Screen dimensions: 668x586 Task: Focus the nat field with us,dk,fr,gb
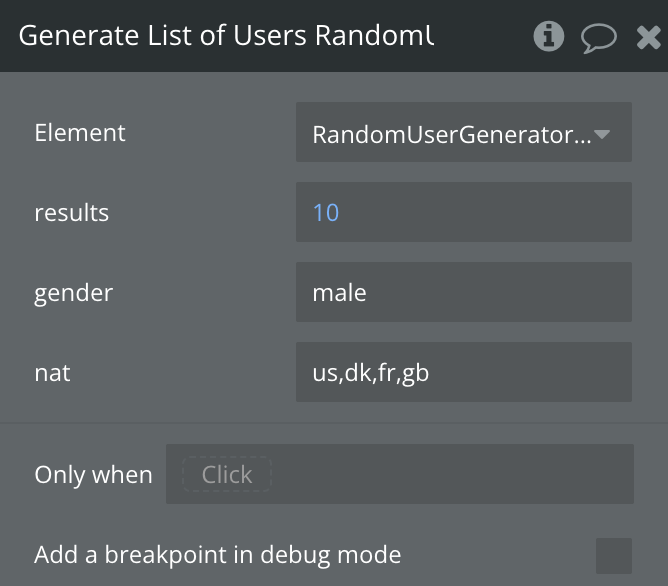[463, 372]
